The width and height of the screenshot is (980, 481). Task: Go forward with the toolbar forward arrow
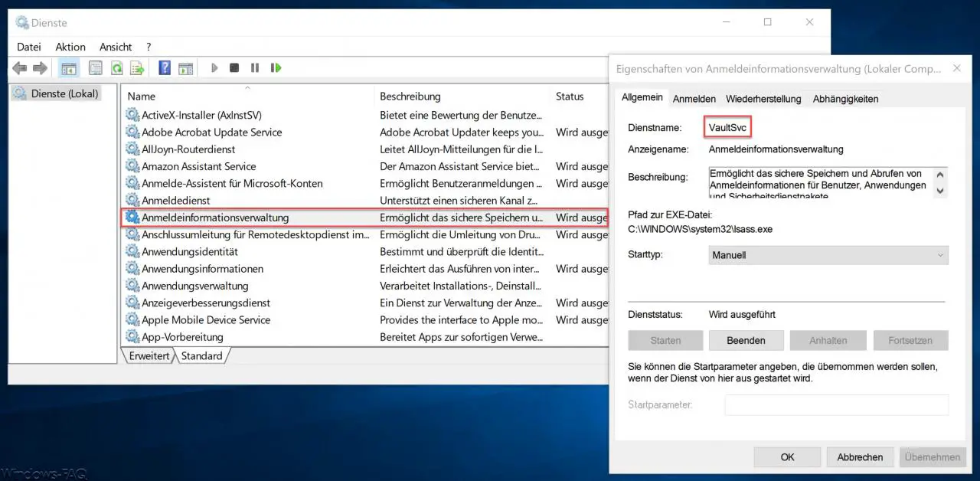point(40,68)
